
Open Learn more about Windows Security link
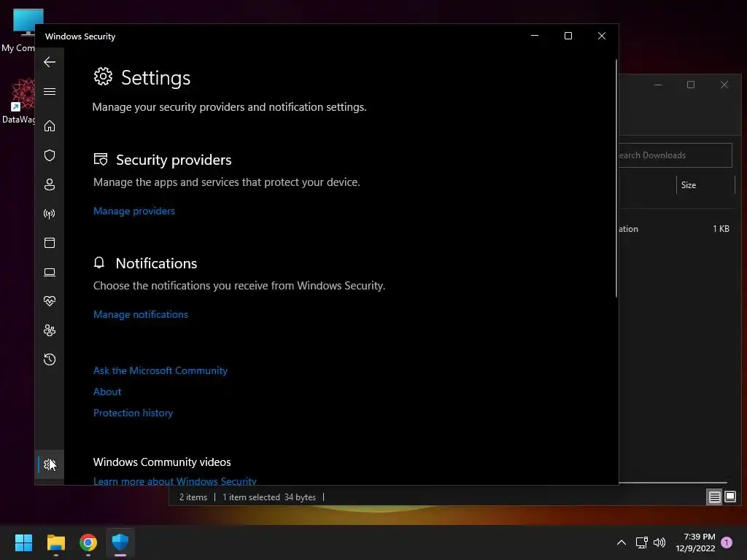(x=175, y=481)
